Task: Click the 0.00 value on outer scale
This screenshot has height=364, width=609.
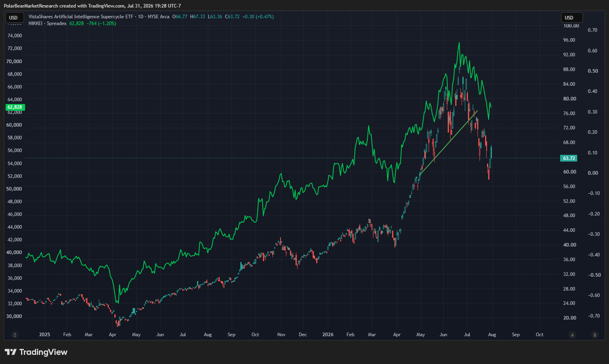Action: [593, 173]
